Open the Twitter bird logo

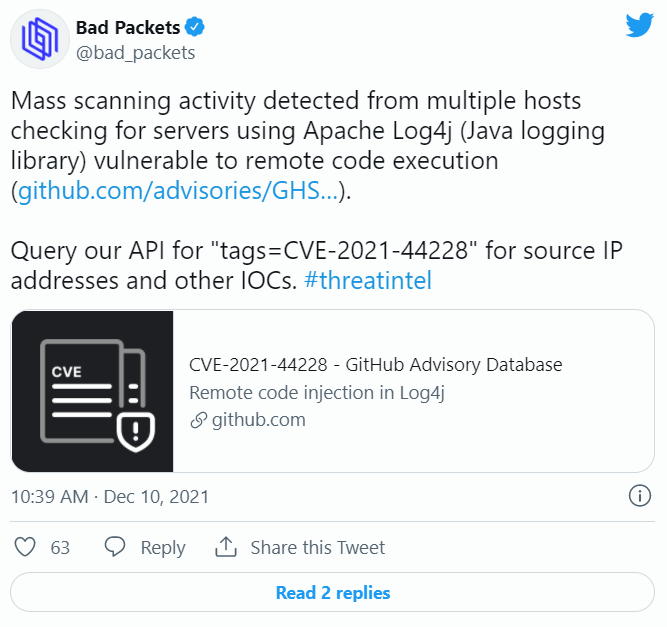pos(639,26)
